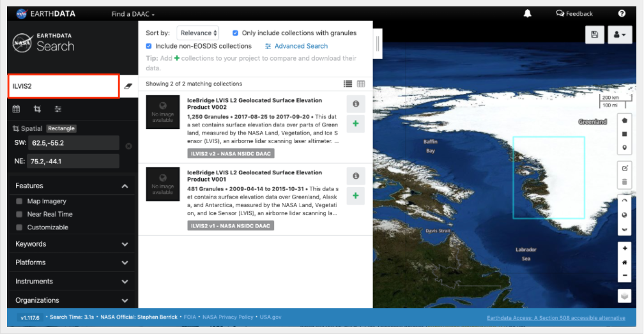Open the notifications bell
This screenshot has height=334, width=644.
tap(527, 13)
